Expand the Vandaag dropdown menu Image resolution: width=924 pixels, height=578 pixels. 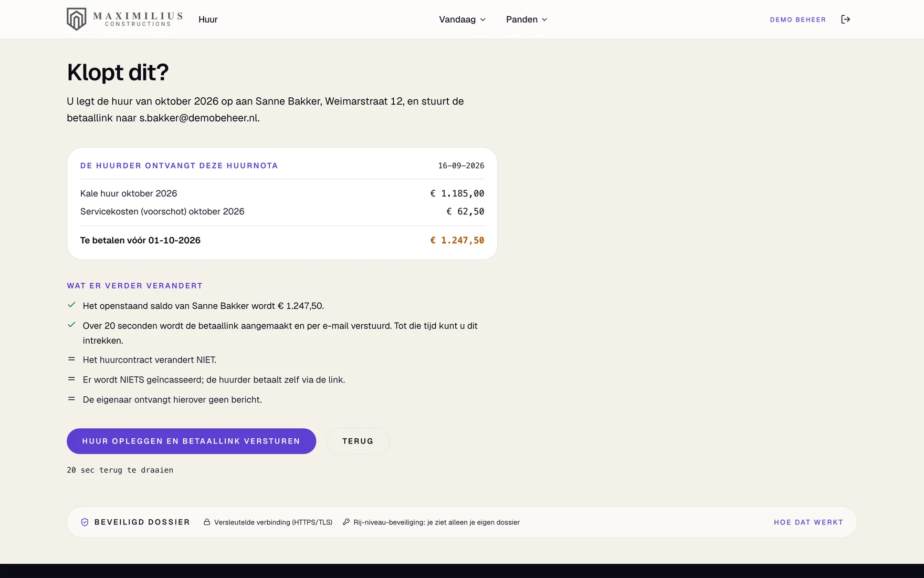click(462, 19)
